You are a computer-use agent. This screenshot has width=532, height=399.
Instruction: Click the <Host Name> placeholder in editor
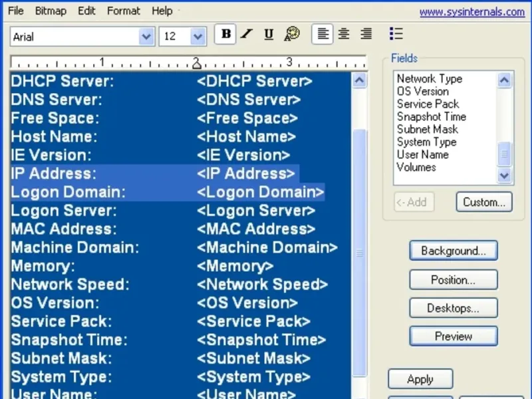coord(246,137)
